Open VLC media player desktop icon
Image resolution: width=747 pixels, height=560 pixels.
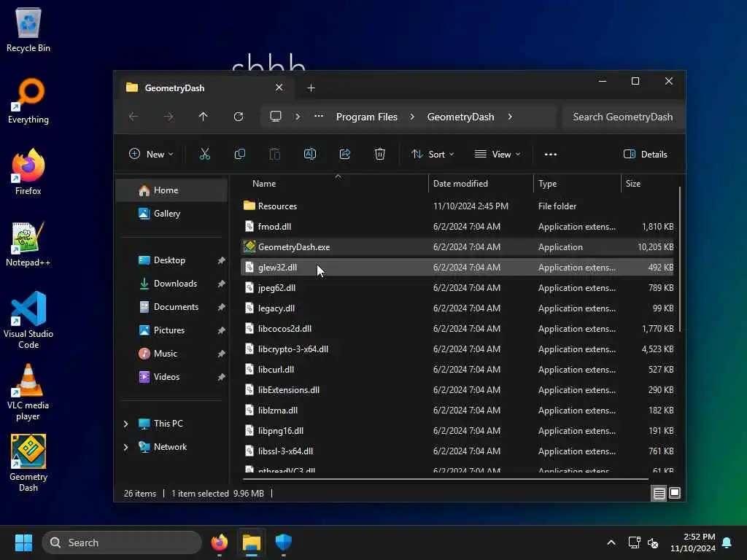pyautogui.click(x=28, y=392)
